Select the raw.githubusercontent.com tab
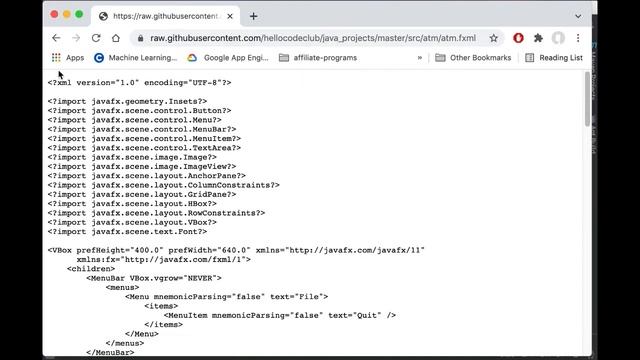Image resolution: width=640 pixels, height=360 pixels. tap(165, 16)
